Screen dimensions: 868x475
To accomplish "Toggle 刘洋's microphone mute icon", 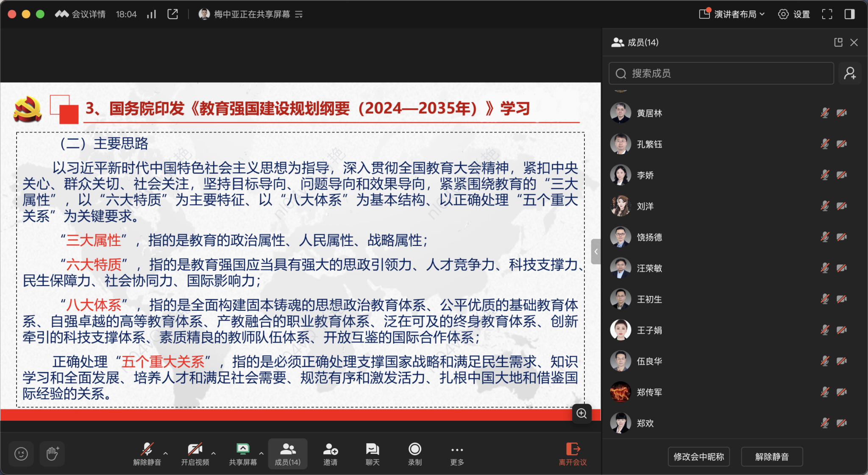I will pyautogui.click(x=825, y=206).
